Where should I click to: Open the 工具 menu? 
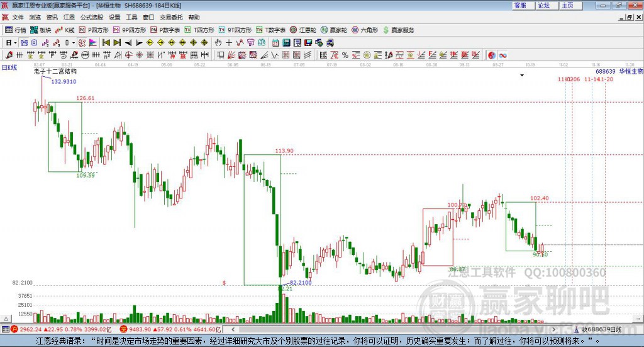pos(131,17)
